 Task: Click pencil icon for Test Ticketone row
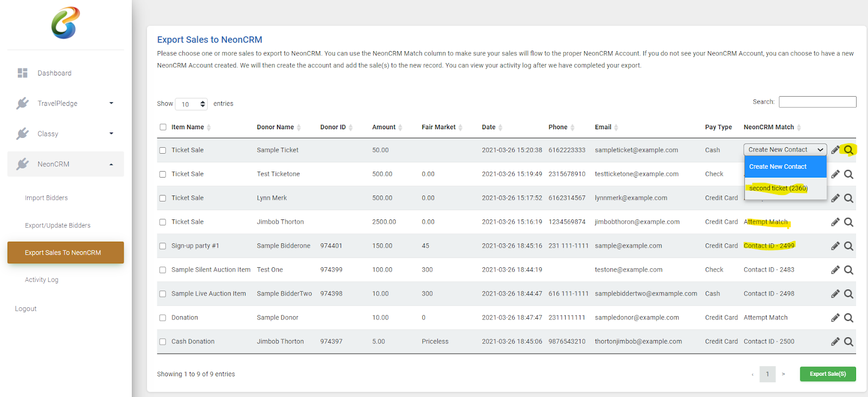click(835, 174)
